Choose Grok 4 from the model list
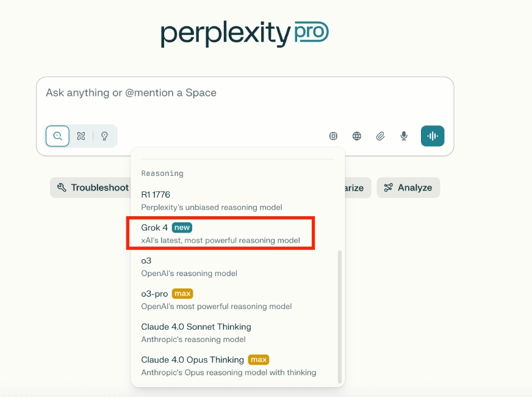 [x=220, y=233]
